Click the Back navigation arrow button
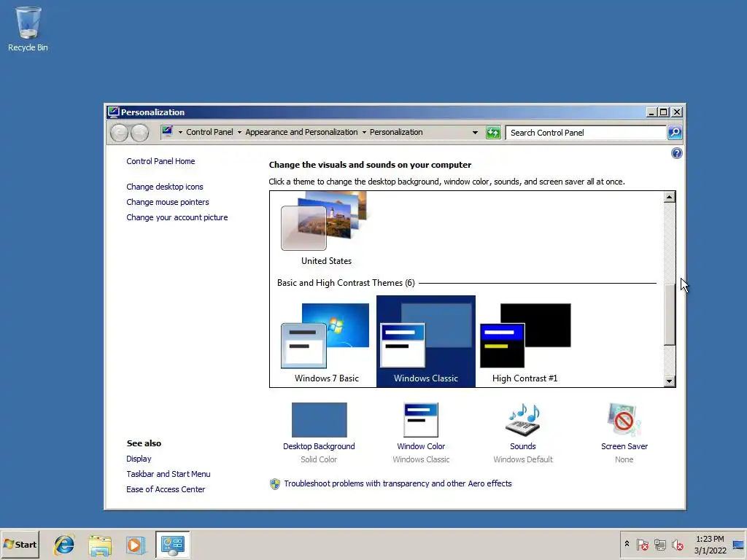Image resolution: width=747 pixels, height=560 pixels. coord(119,133)
